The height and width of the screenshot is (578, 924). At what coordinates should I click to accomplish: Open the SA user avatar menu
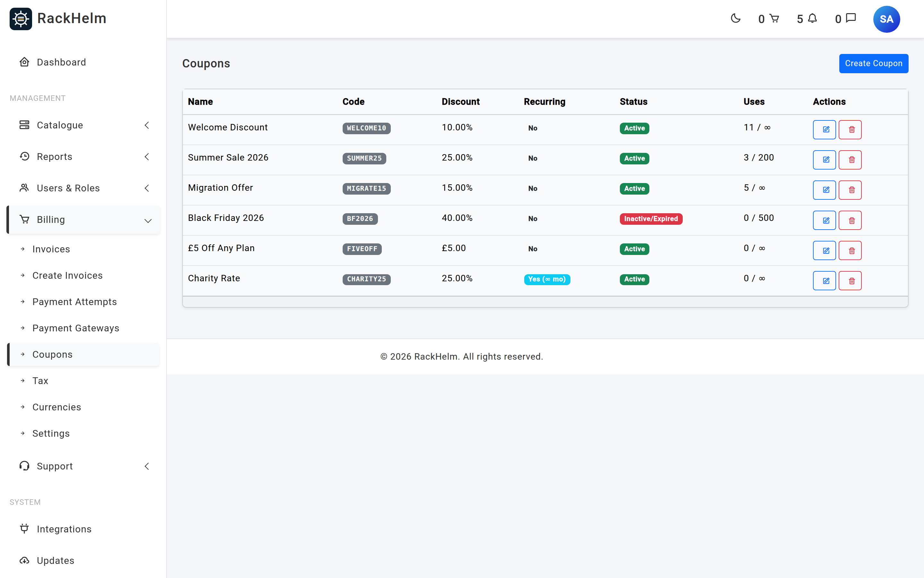[x=886, y=19]
